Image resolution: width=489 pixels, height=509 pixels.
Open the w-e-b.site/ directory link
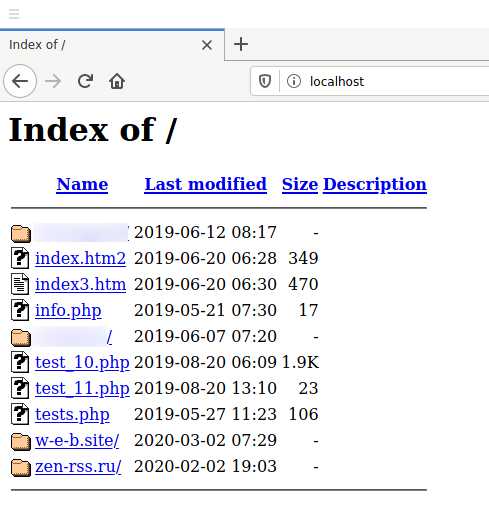pyautogui.click(x=77, y=440)
